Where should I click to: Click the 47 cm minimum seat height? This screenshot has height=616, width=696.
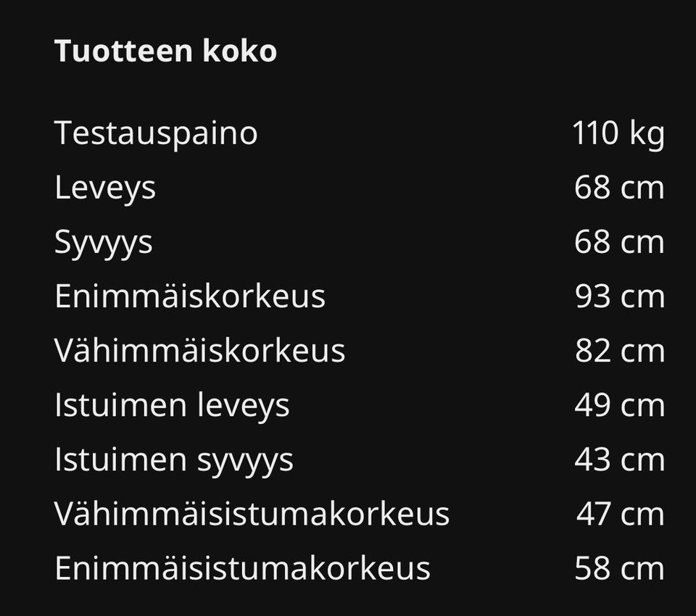coord(620,514)
